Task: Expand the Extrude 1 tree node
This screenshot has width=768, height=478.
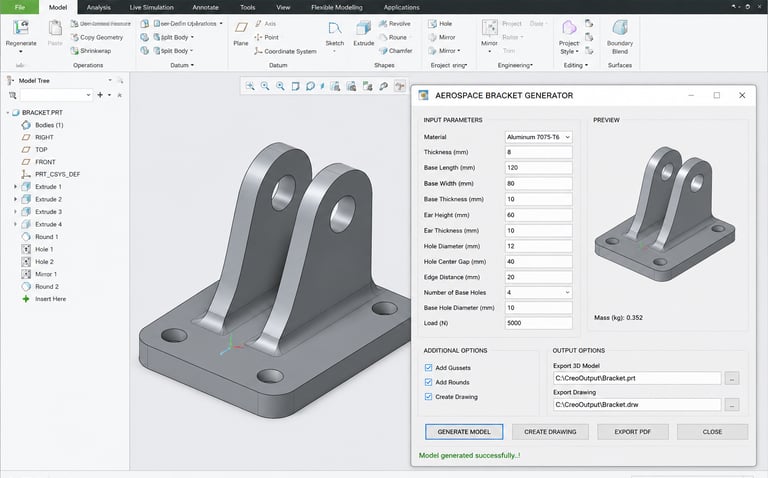Action: click(x=15, y=187)
